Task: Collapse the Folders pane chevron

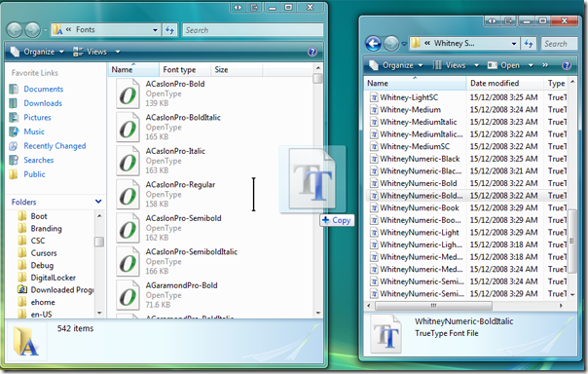Action: 98,202
